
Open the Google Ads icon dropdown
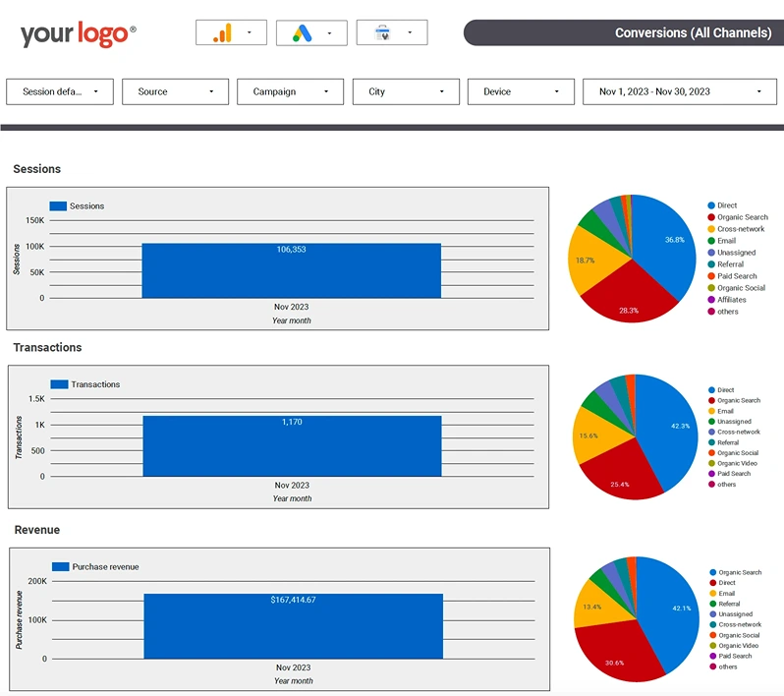(x=311, y=33)
